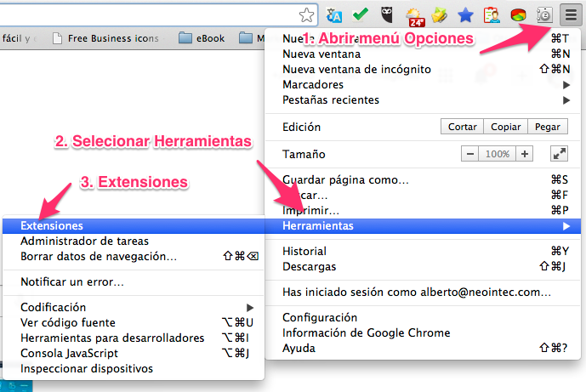Image resolution: width=586 pixels, height=392 pixels.
Task: Open the Google Translate extension icon
Action: [x=333, y=15]
